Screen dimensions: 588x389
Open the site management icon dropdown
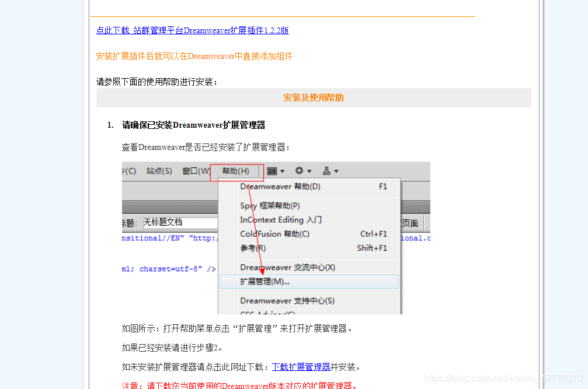330,171
